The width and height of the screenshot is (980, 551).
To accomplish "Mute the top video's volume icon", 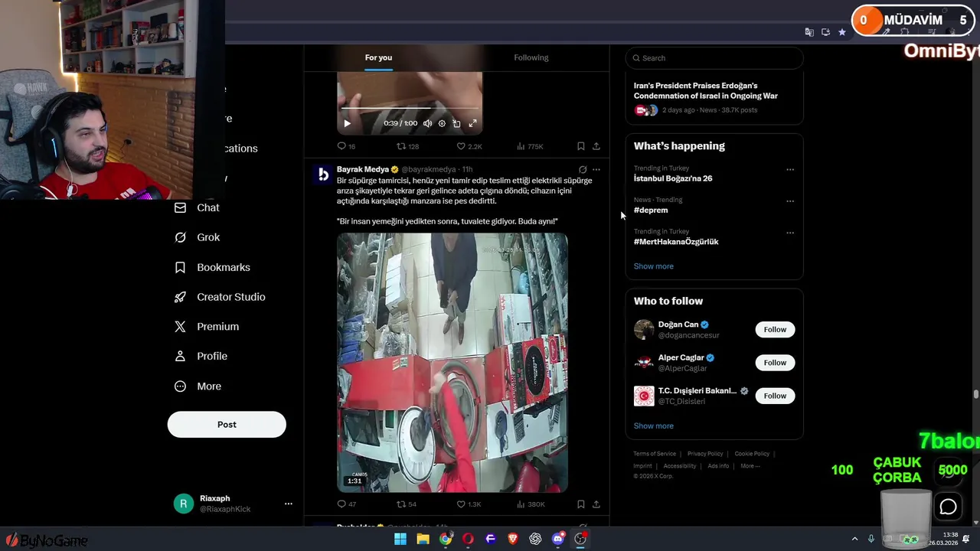I will click(427, 123).
